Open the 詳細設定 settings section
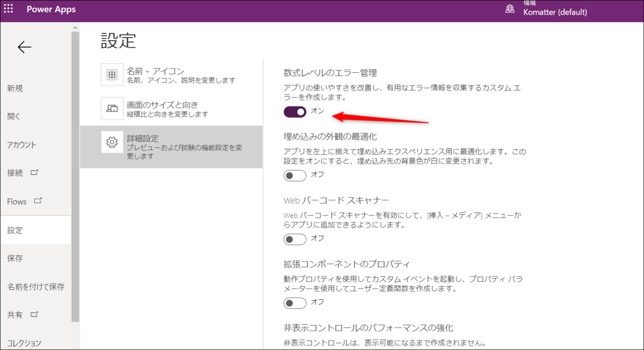This screenshot has width=644, height=350. pos(171,147)
